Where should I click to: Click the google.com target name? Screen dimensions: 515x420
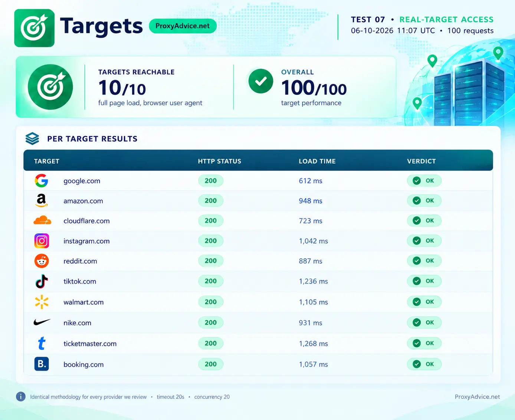(x=82, y=181)
